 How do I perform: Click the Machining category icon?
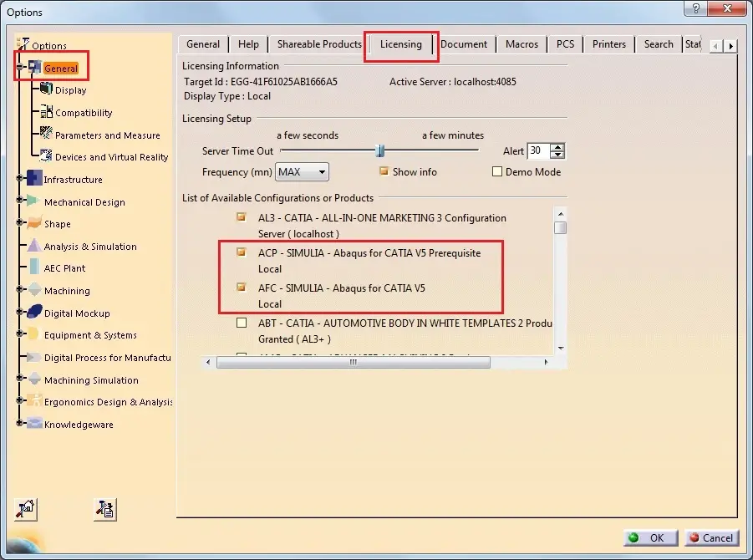pyautogui.click(x=34, y=289)
